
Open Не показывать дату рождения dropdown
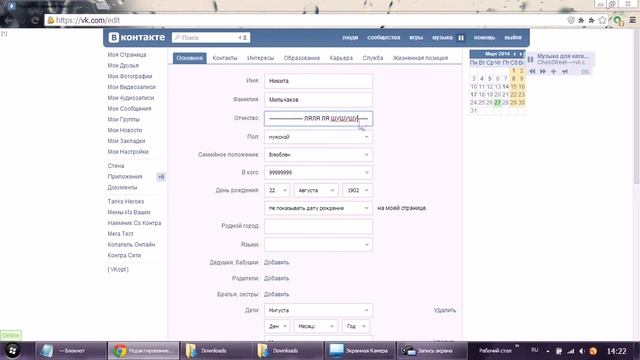tap(318, 208)
